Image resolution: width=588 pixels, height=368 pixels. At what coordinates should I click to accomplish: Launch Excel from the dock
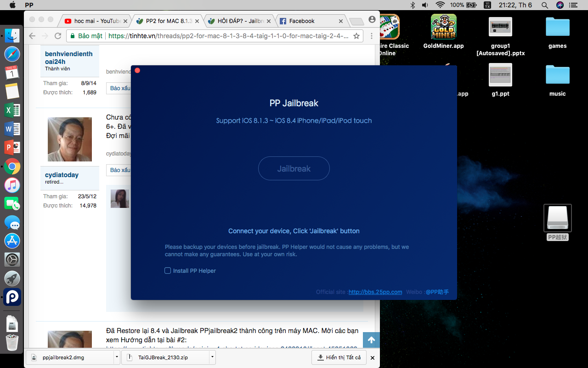(x=12, y=110)
